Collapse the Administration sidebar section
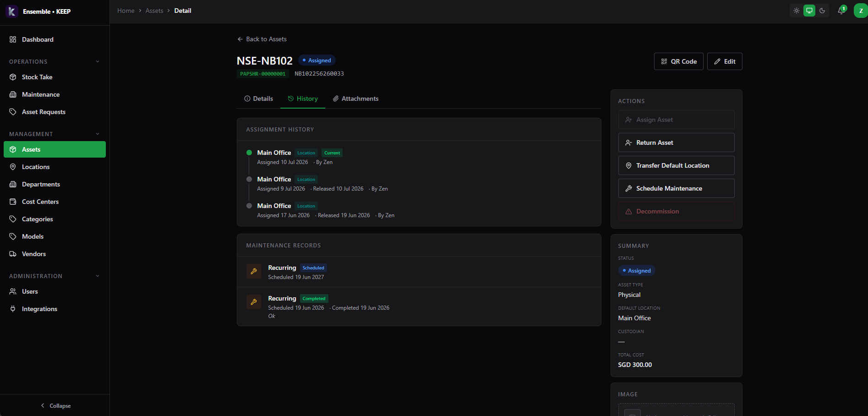The image size is (868, 416). (x=98, y=276)
